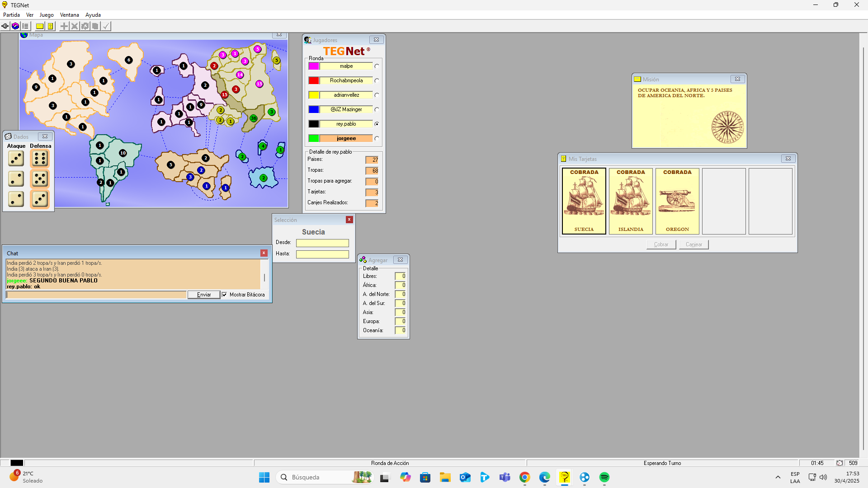
Task: Click the middle defense die showing five
Action: pyautogui.click(x=40, y=179)
